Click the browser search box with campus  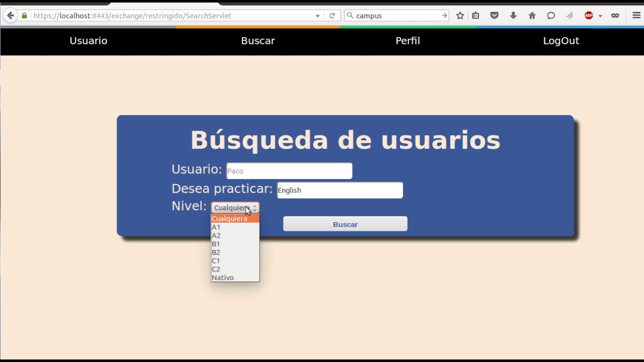[397, 16]
